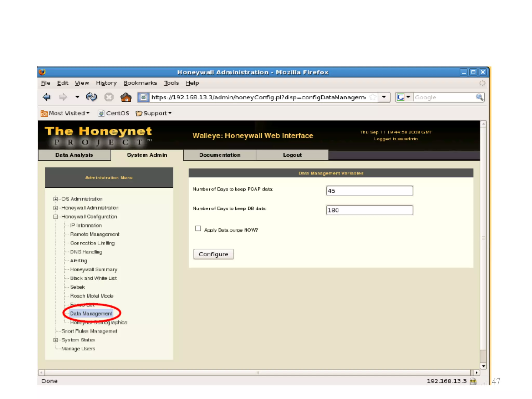Click the PCAP data days input field
This screenshot has height=399, width=532.
(369, 191)
